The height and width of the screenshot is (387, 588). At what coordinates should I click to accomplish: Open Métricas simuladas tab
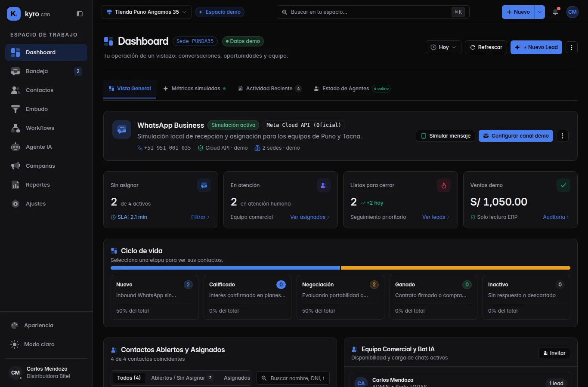(194, 89)
